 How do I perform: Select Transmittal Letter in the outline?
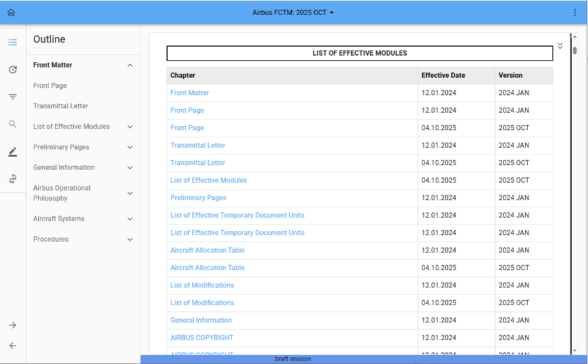60,106
